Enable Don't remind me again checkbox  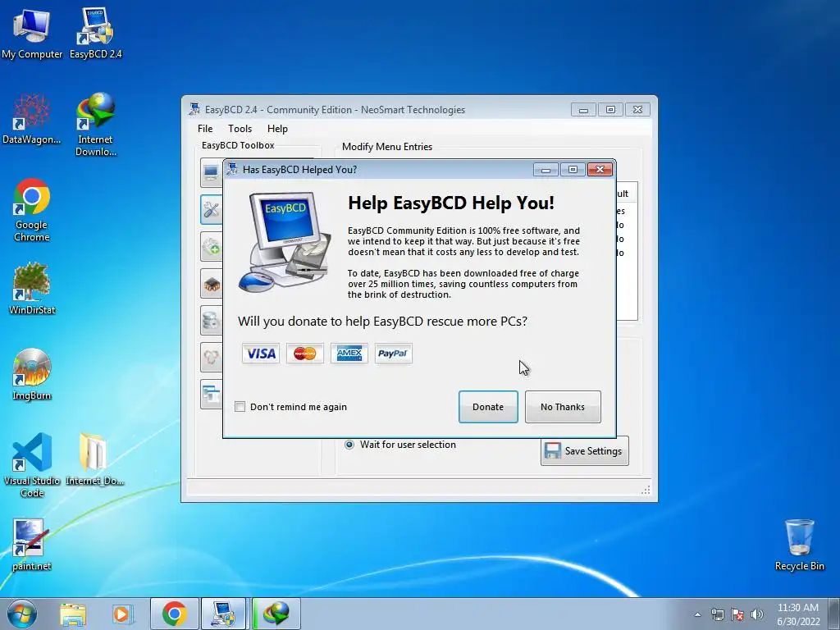(x=240, y=407)
